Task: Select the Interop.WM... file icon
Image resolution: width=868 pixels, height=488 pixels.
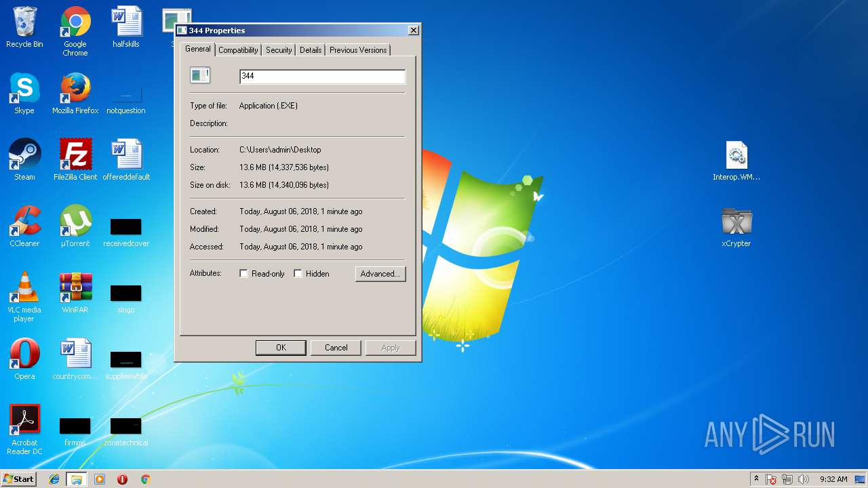Action: [x=736, y=161]
